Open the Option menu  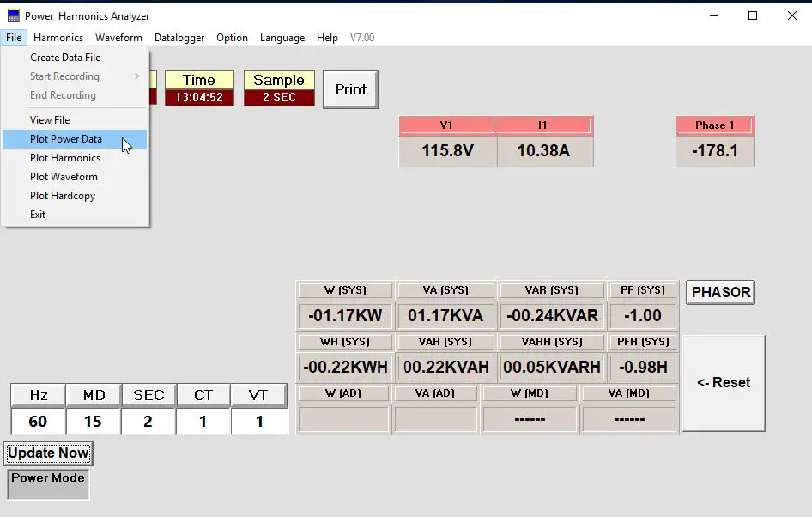coord(231,37)
